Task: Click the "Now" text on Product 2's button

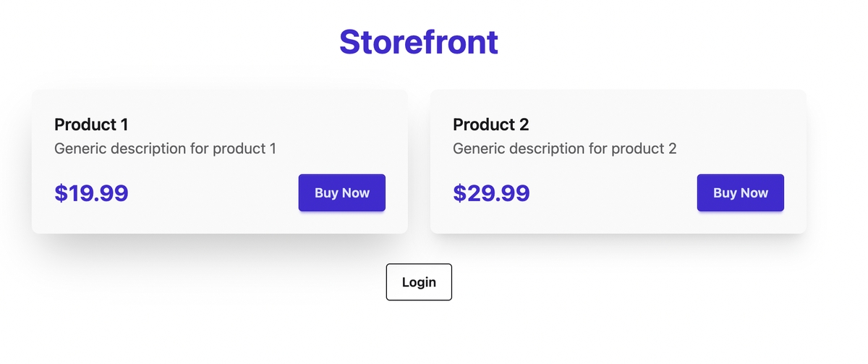Action: coord(754,193)
